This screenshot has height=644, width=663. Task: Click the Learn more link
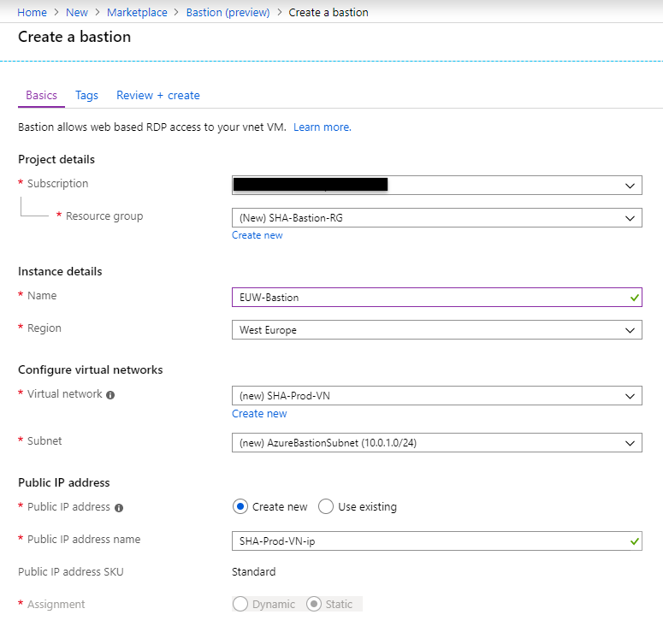pos(322,127)
